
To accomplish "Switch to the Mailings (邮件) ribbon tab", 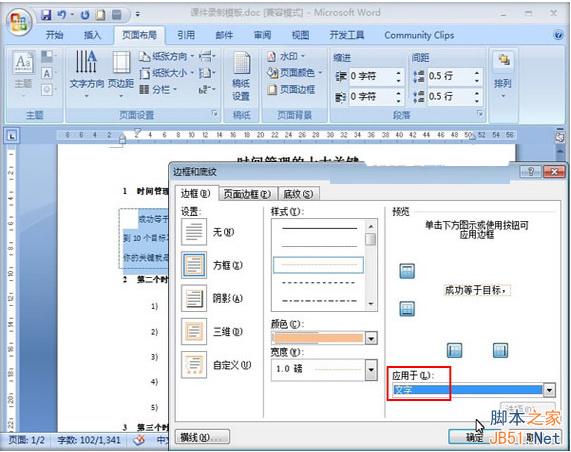I will tap(224, 35).
